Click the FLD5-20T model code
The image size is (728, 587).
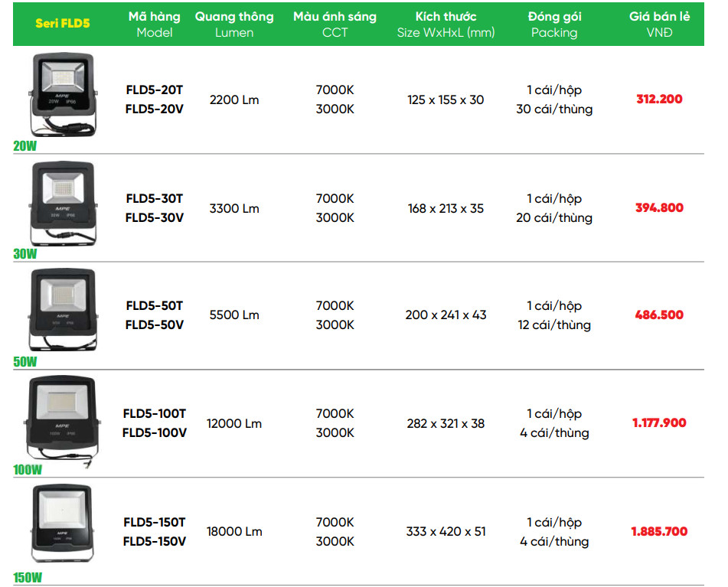155,90
